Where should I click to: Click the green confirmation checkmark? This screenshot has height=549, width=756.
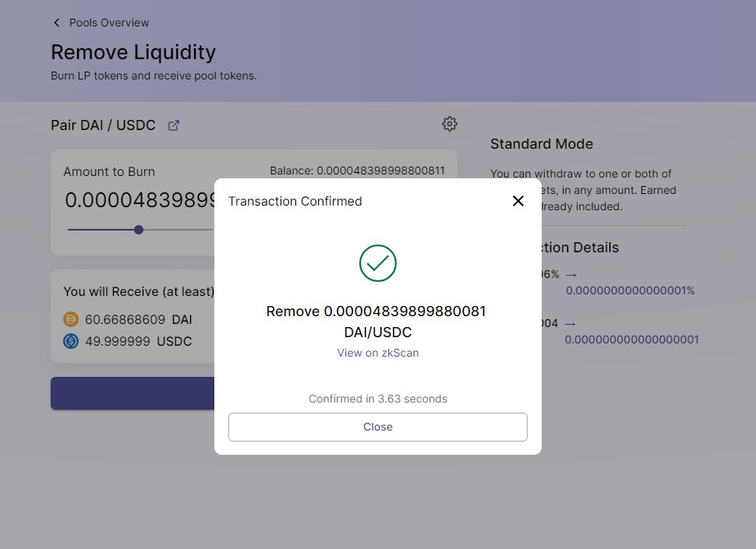coord(377,263)
